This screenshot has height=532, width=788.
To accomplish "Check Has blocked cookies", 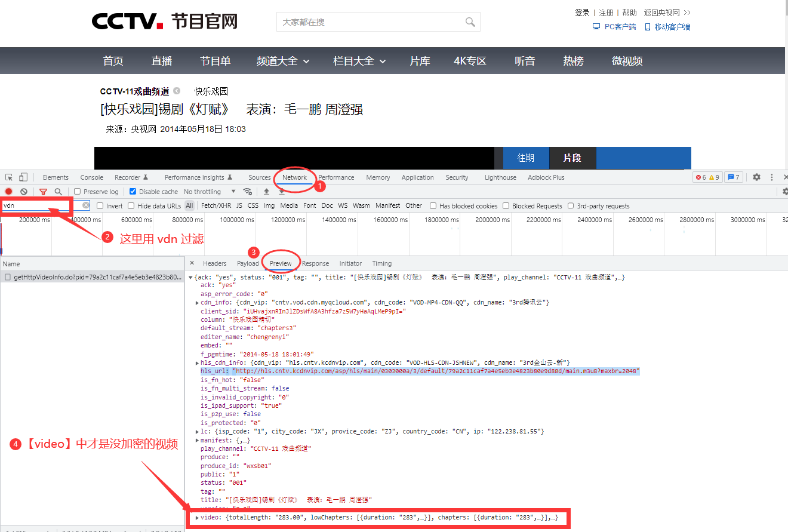I will click(x=433, y=206).
